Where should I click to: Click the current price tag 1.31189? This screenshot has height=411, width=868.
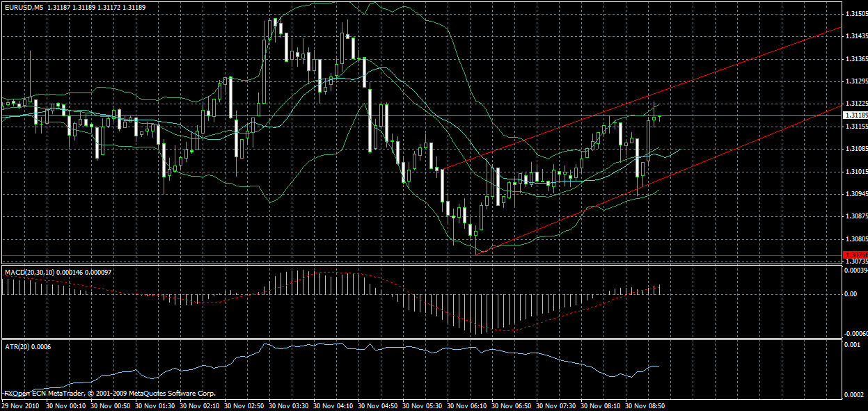(855, 115)
